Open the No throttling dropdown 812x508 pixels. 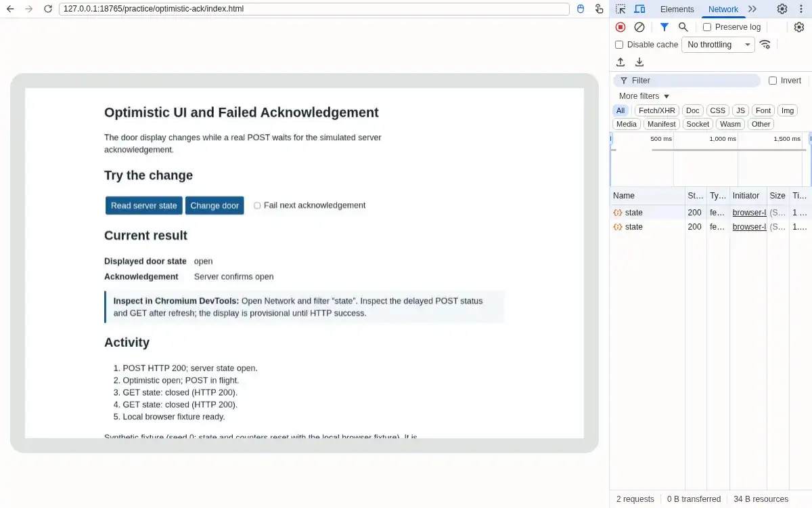718,45
